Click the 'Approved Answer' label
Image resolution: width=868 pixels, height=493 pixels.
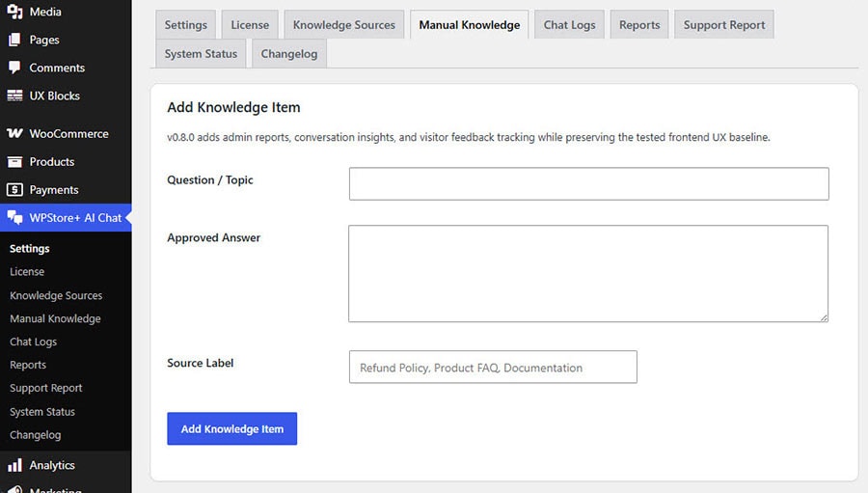[214, 237]
